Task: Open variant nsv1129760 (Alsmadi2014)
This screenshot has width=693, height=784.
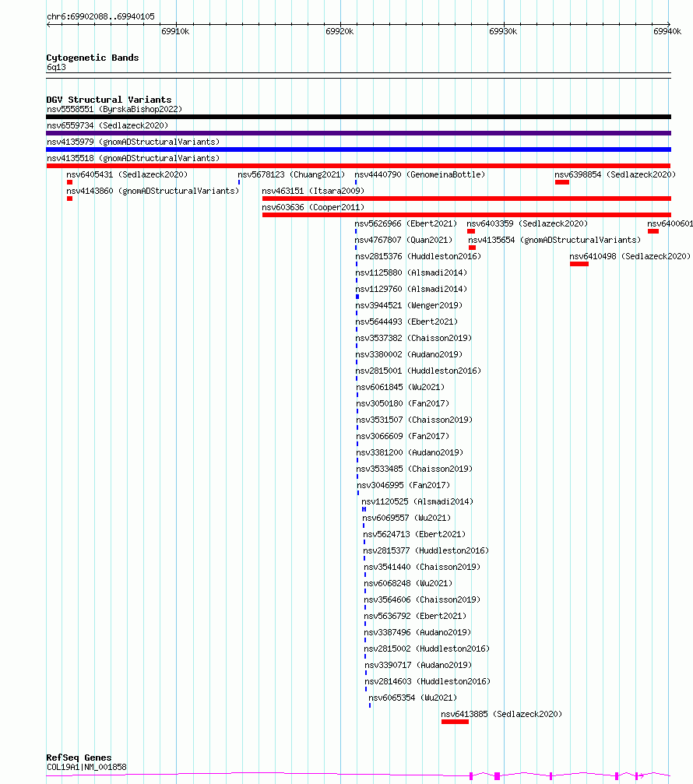Action: [x=411, y=289]
